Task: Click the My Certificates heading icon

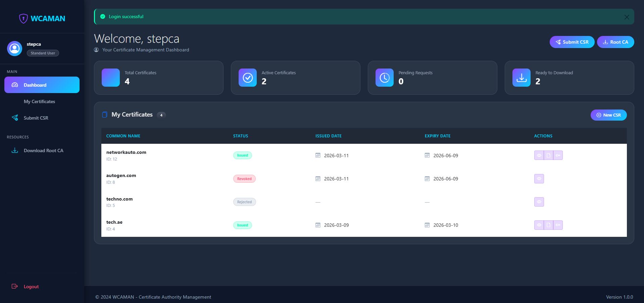Action: (x=105, y=115)
